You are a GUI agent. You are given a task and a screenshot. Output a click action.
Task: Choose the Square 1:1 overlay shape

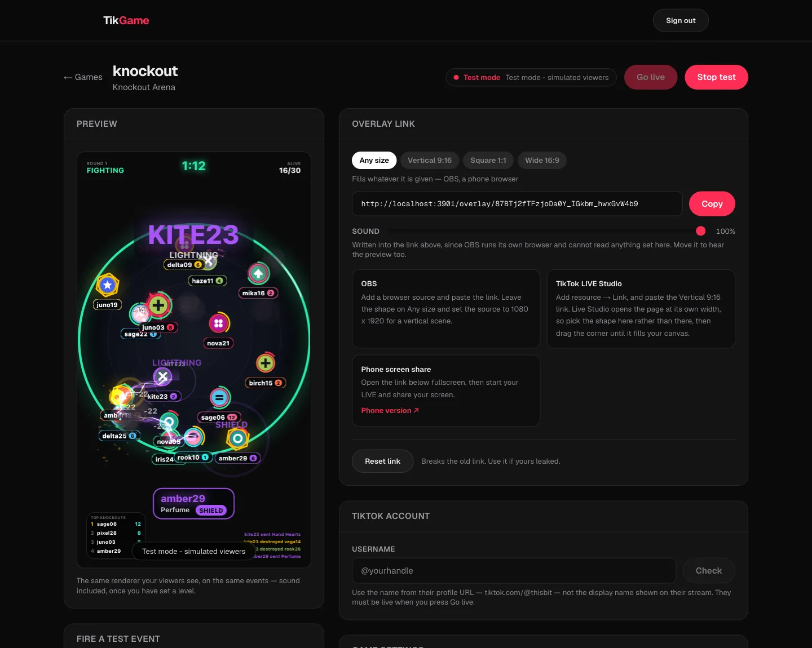tap(488, 161)
